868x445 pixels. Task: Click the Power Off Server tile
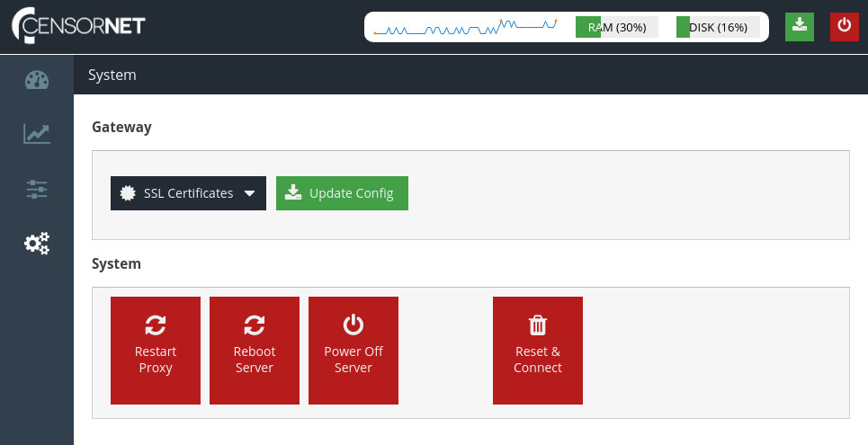click(x=353, y=351)
